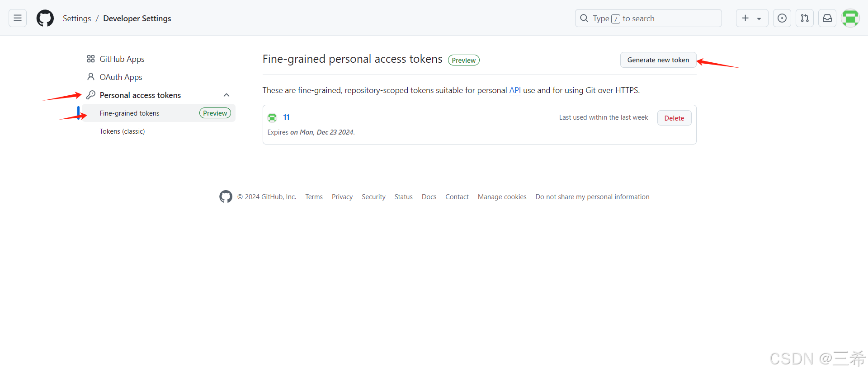Click the footer GitHub logo
Viewport: 868px width, 373px height.
(226, 196)
